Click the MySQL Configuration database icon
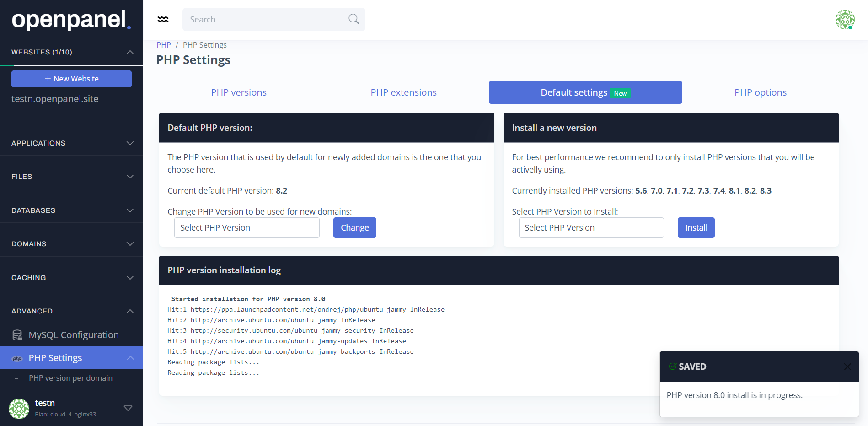The height and width of the screenshot is (426, 868). pos(17,335)
